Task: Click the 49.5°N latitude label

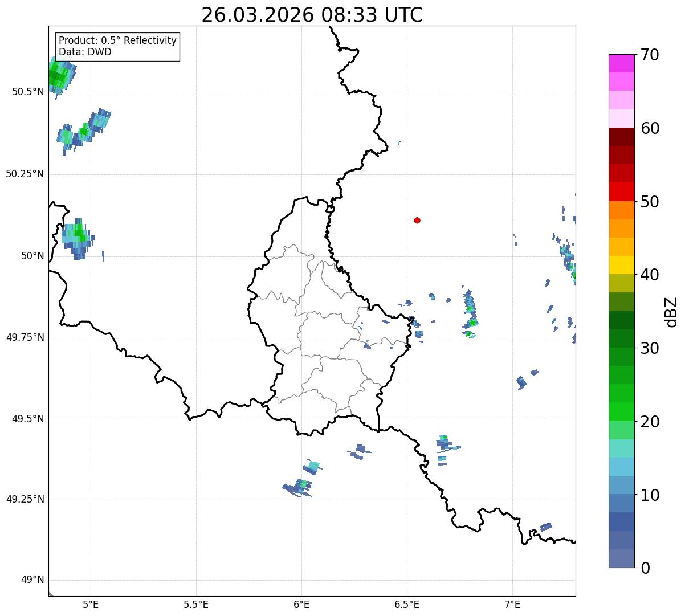Action: click(x=27, y=419)
